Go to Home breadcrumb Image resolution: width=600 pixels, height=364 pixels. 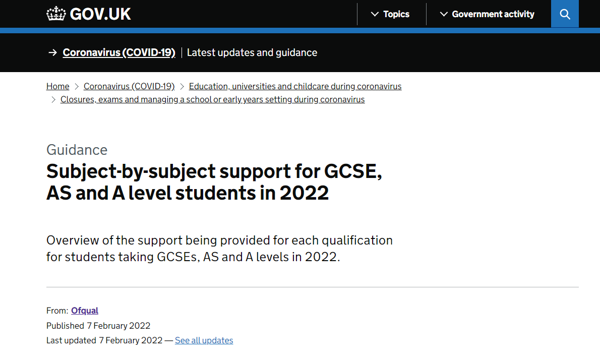pyautogui.click(x=58, y=87)
